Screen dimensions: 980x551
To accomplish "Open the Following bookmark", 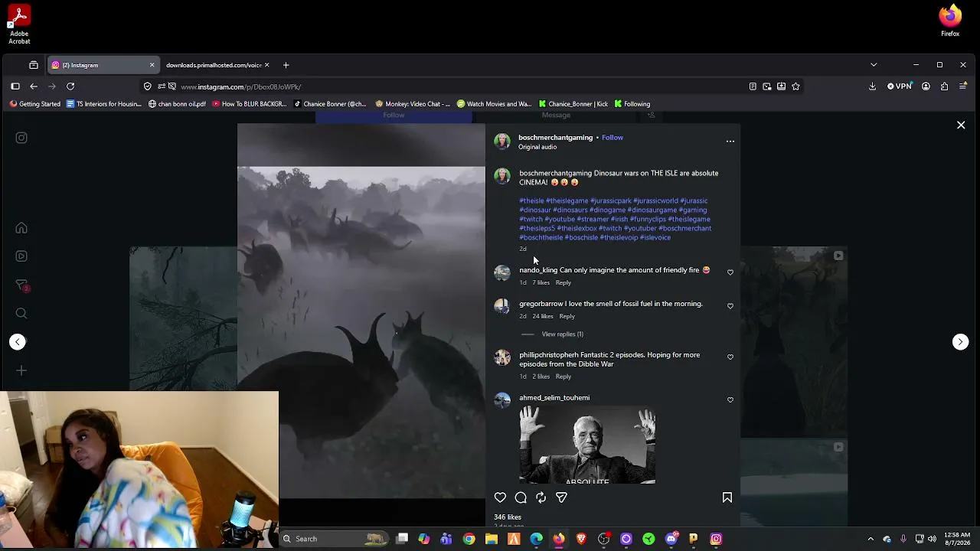I will (632, 104).
